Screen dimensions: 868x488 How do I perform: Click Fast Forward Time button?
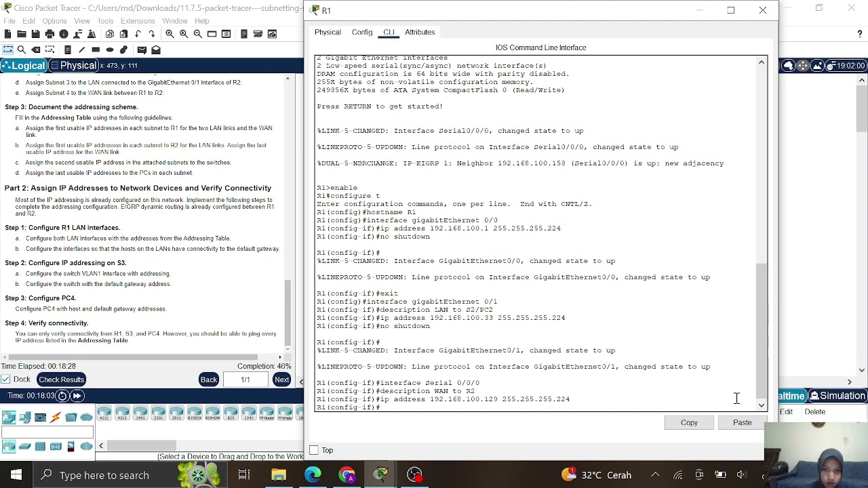coord(77,396)
